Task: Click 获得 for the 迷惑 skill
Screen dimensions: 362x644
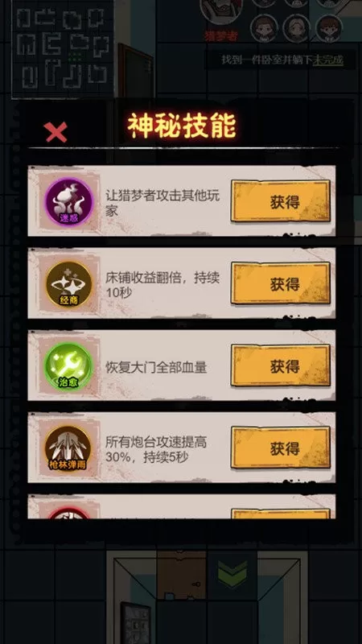Action: (281, 201)
